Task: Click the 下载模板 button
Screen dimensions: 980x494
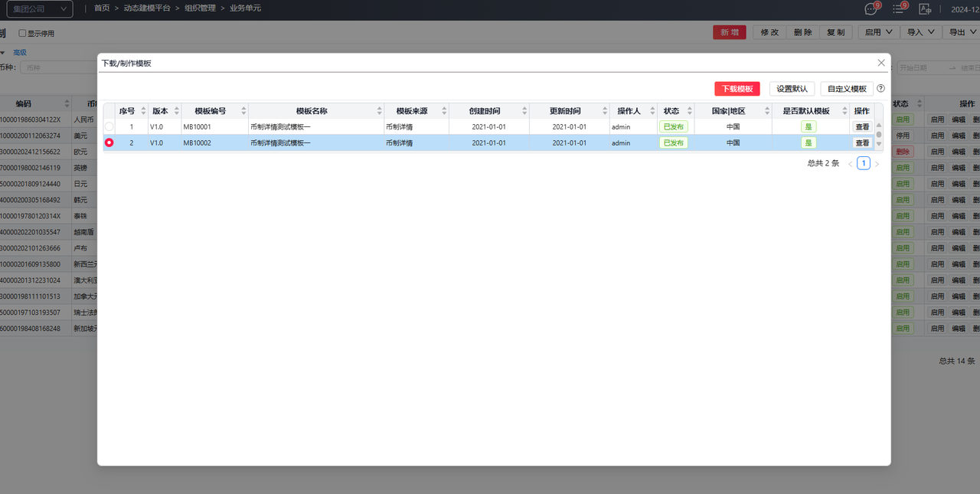Action: (737, 89)
